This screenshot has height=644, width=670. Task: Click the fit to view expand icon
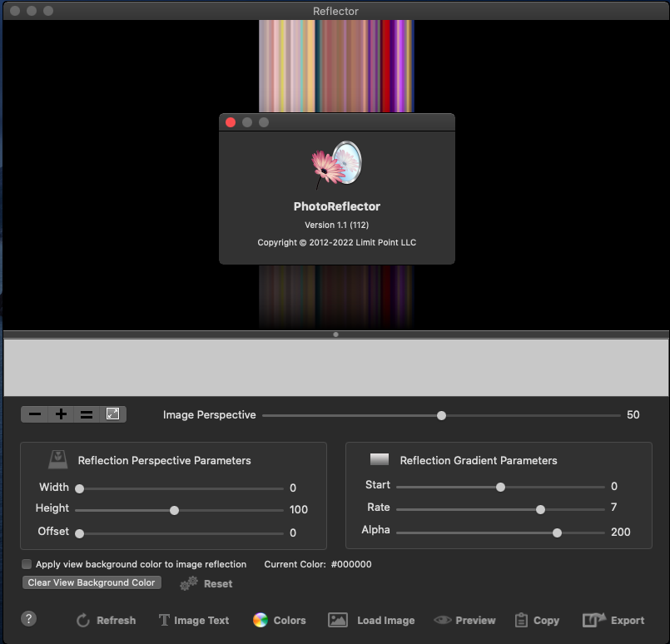113,414
